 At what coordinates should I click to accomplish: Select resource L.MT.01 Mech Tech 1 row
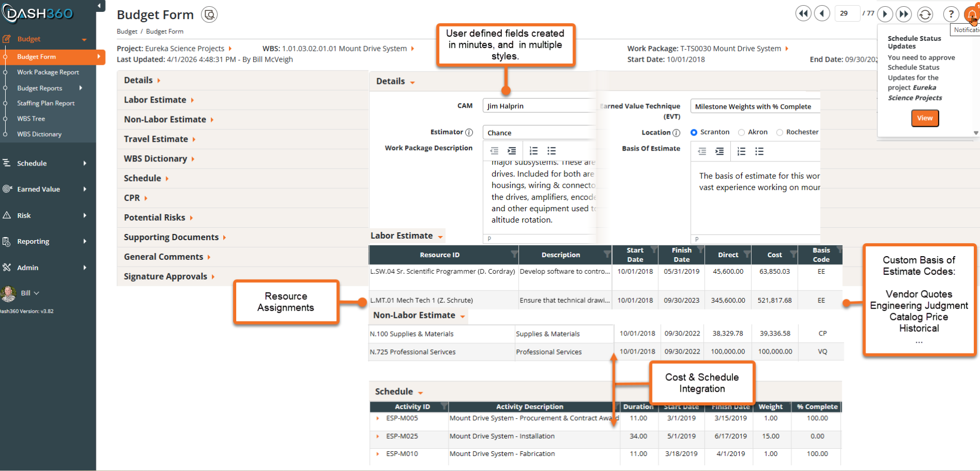pyautogui.click(x=606, y=300)
